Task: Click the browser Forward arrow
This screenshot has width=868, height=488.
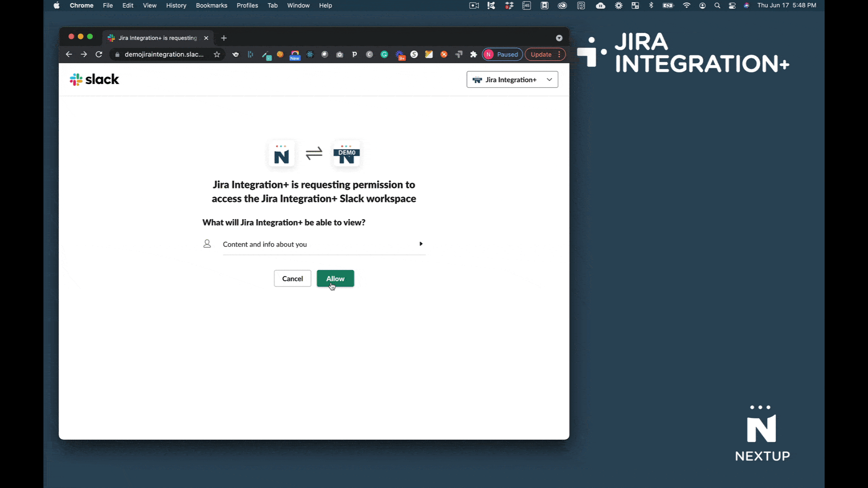Action: tap(84, 54)
